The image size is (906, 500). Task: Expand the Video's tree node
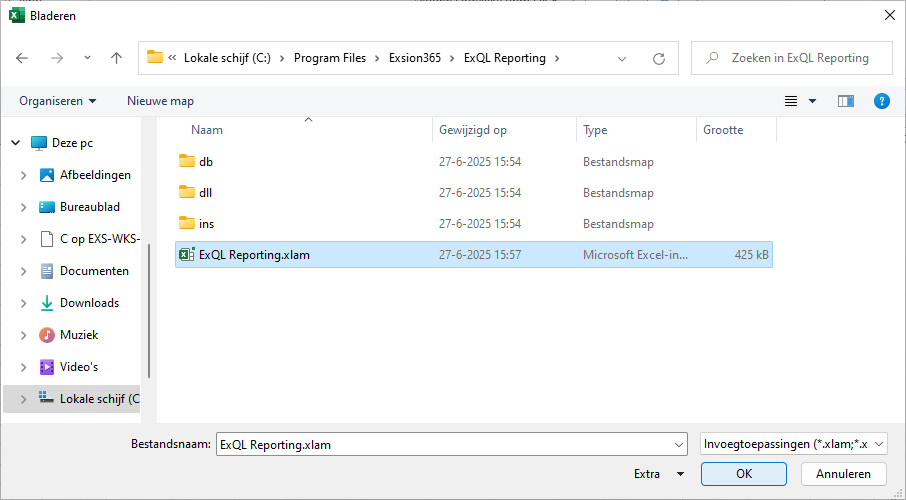click(x=24, y=367)
